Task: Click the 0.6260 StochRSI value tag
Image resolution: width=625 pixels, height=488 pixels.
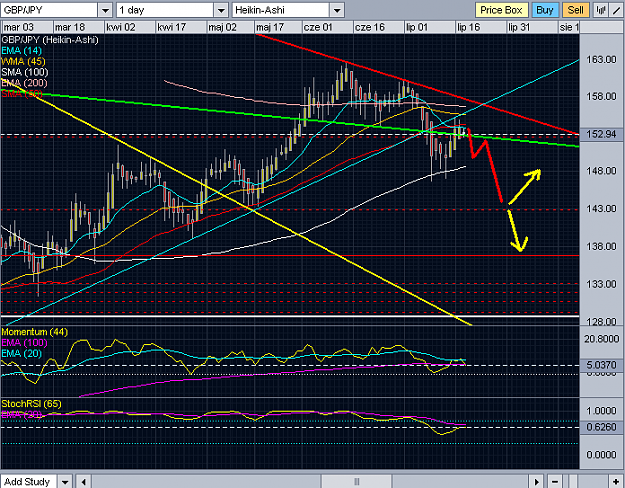Action: coord(601,427)
